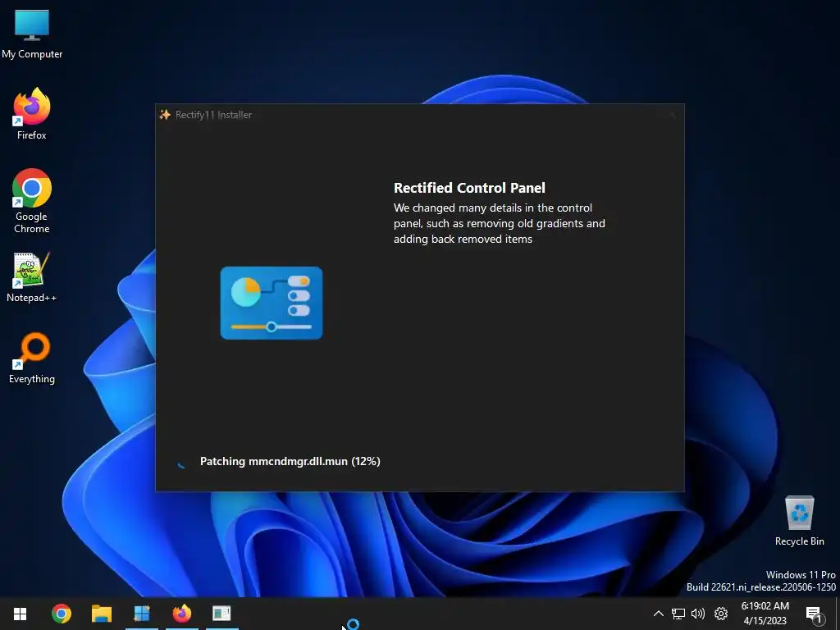The width and height of the screenshot is (840, 630).
Task: Open My Computer desktop icon
Action: pos(32,34)
